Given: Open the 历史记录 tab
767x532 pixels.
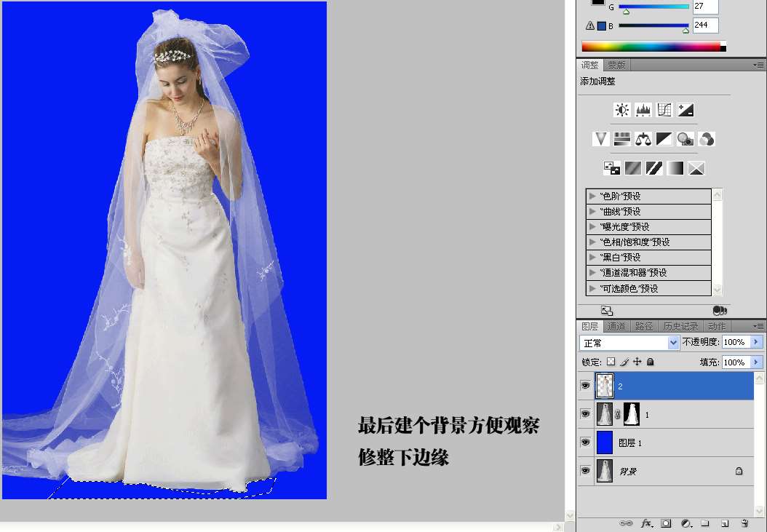Looking at the screenshot, I should tap(680, 326).
